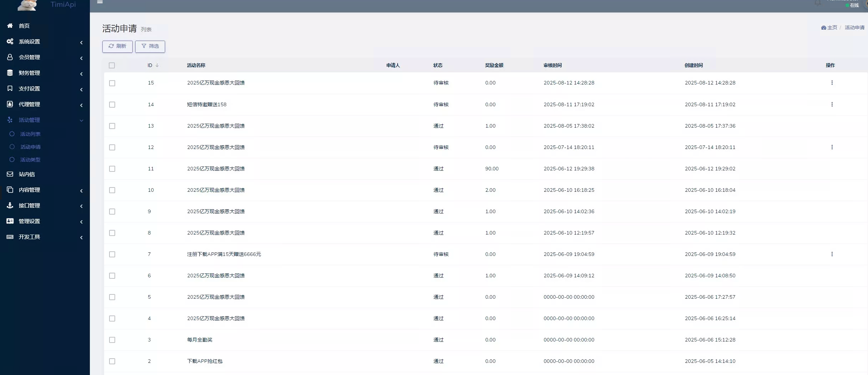This screenshot has width=868, height=375.
Task: Check the checkbox for row ID 13
Action: 112,126
